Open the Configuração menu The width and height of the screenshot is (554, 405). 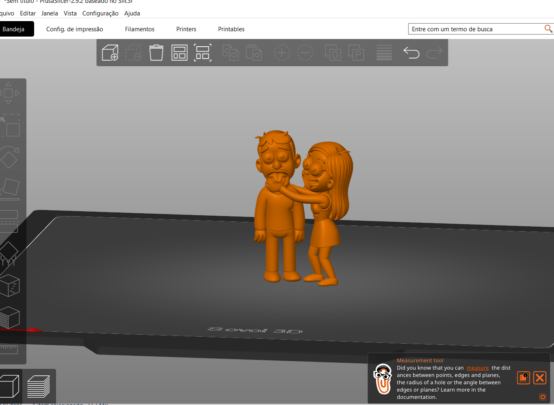(x=100, y=13)
